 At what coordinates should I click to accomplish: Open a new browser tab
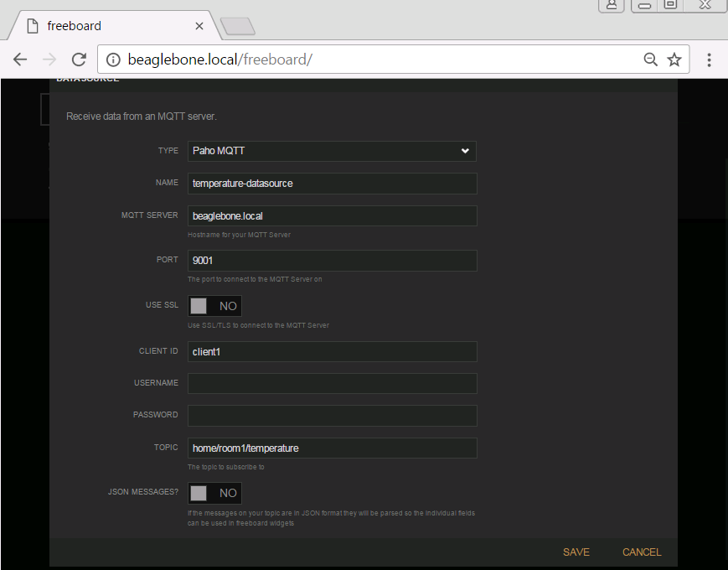click(237, 26)
